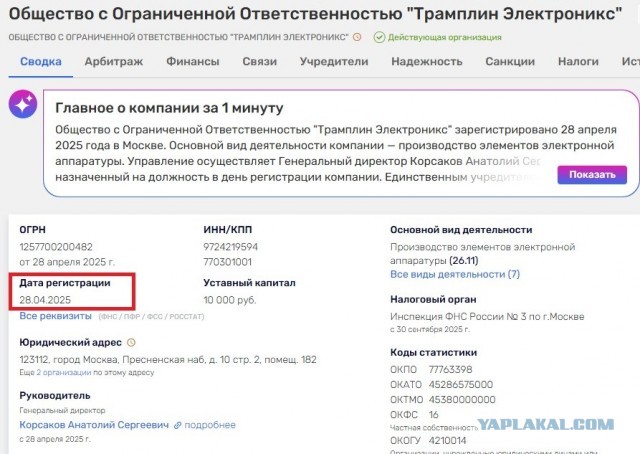The height and width of the screenshot is (454, 640).
Task: Click the ОКПО value 77763398
Action: pos(450,369)
